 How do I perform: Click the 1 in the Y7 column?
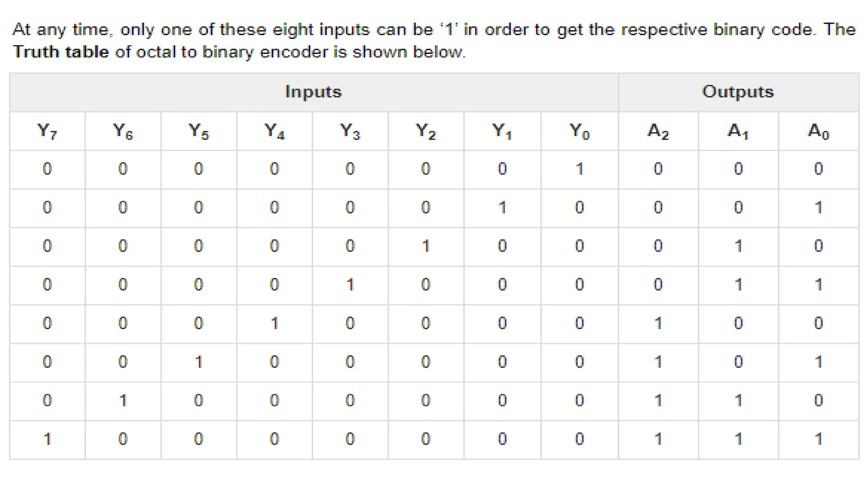coord(47,439)
